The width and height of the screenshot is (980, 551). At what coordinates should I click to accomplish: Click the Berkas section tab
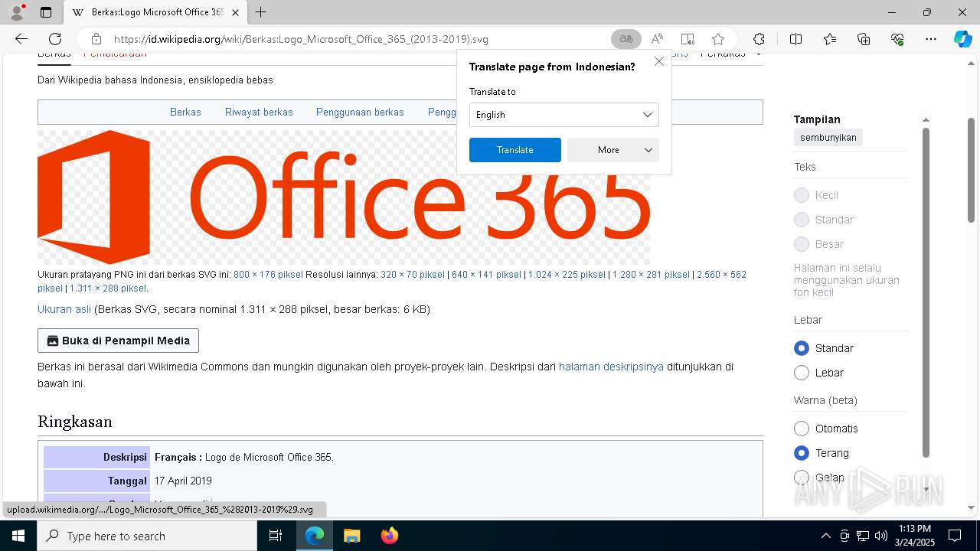pyautogui.click(x=185, y=112)
